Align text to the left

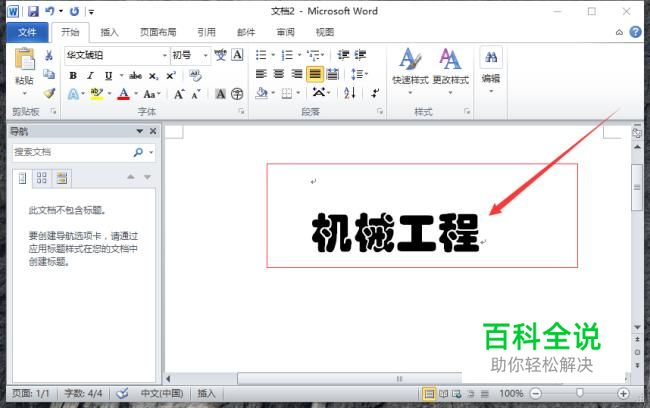pos(261,74)
